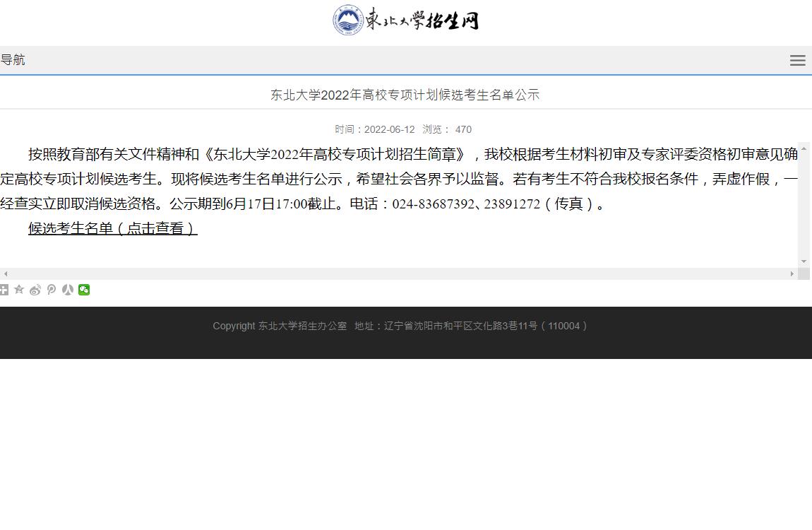Image resolution: width=812 pixels, height=530 pixels.
Task: Click the view count 470
Action: point(463,129)
